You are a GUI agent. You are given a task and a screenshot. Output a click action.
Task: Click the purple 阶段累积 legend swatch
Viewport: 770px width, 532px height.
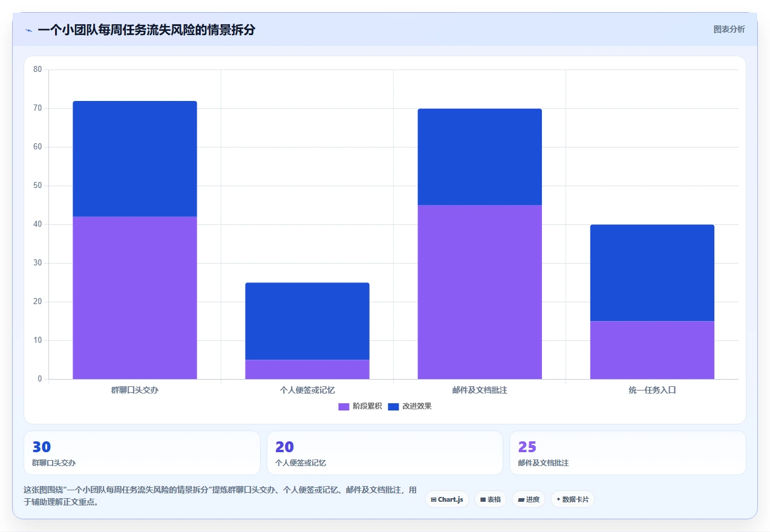click(344, 406)
